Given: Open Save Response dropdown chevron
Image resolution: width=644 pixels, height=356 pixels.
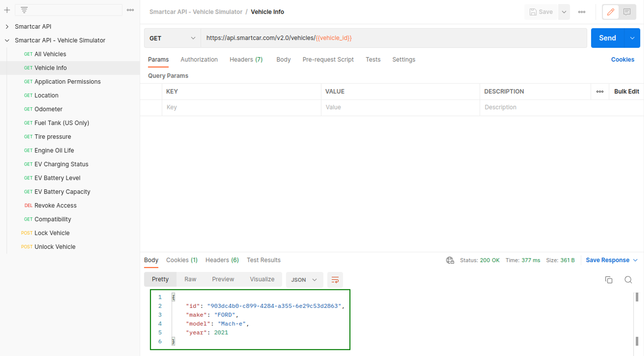Looking at the screenshot, I should point(635,260).
